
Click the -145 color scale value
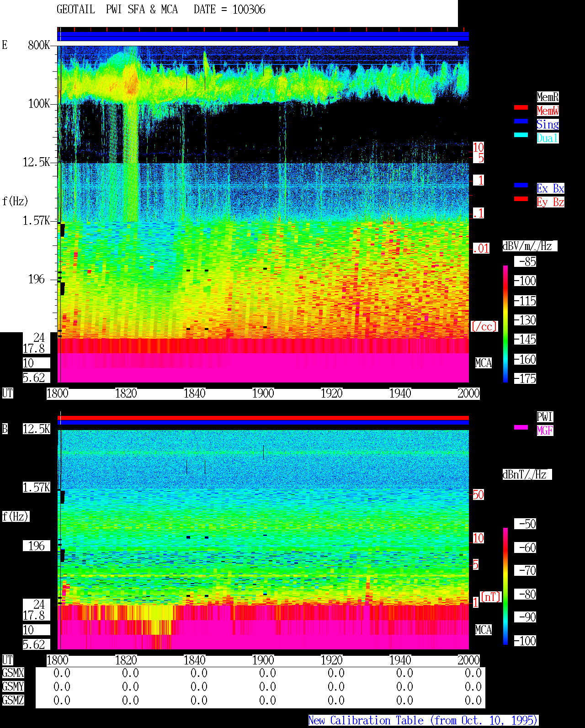point(525,339)
